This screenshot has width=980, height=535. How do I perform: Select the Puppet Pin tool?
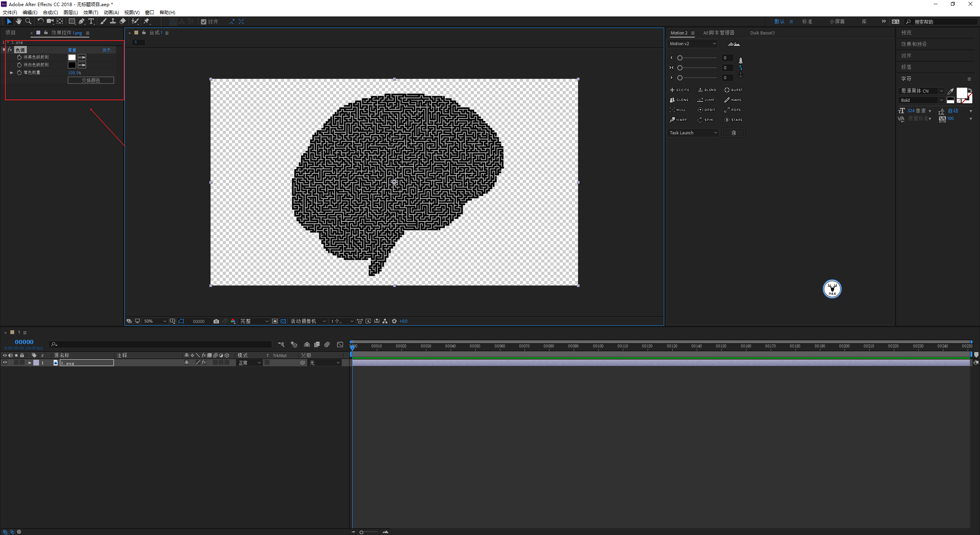(x=147, y=21)
